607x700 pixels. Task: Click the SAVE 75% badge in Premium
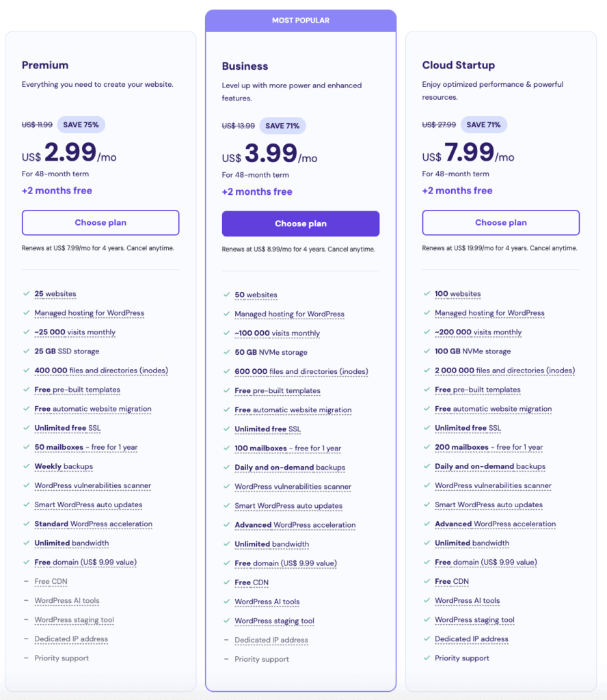click(x=81, y=124)
